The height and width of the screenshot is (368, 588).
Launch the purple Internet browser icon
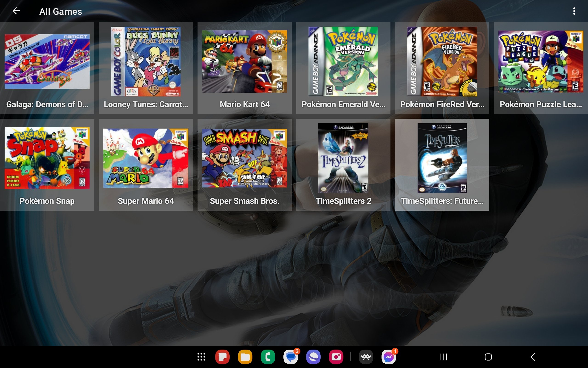(x=313, y=357)
